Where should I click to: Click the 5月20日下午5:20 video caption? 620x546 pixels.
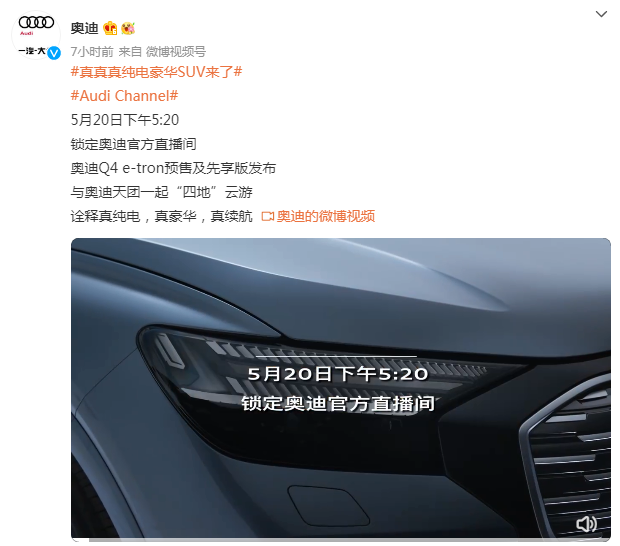[x=338, y=374]
